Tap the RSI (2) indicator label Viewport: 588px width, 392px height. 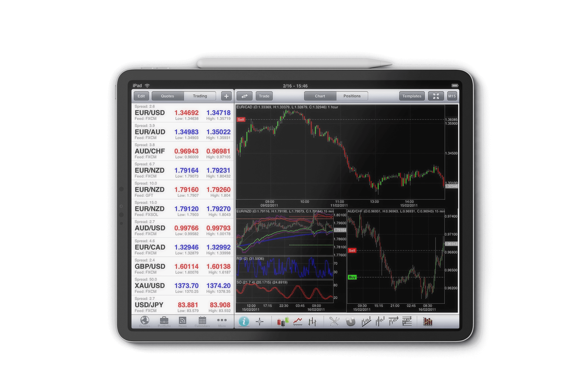tap(250, 258)
